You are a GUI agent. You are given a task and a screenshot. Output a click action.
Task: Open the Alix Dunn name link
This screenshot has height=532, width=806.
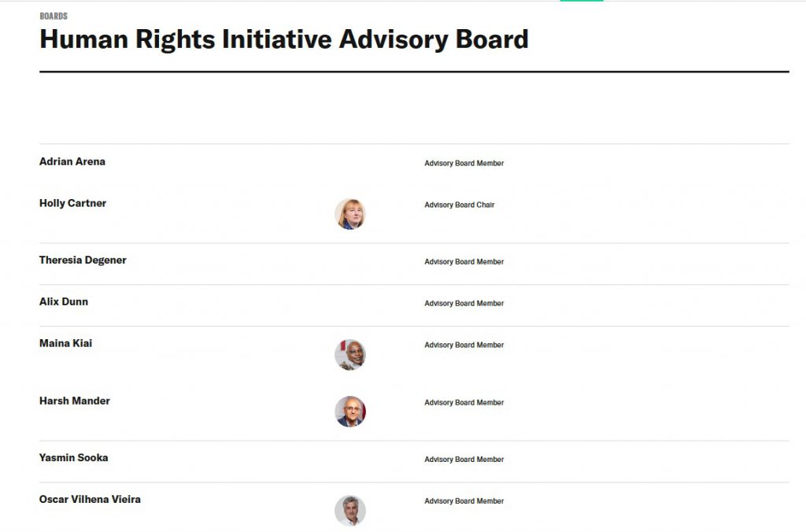coord(64,301)
